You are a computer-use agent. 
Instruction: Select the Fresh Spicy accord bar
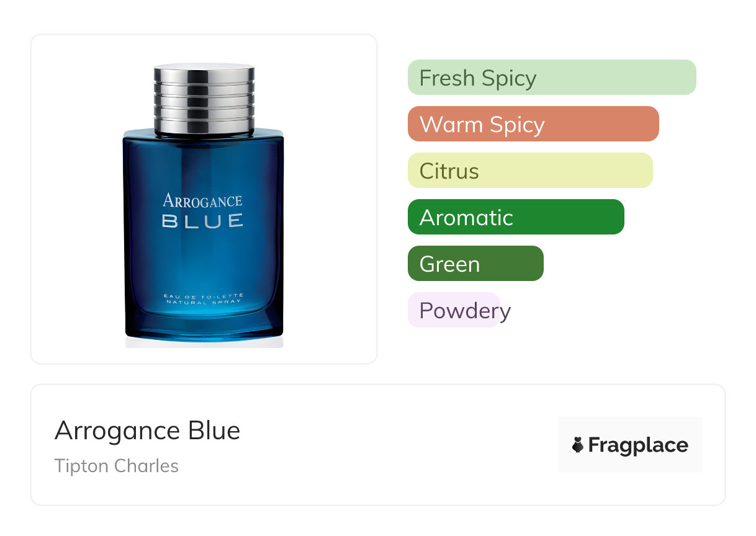point(552,78)
